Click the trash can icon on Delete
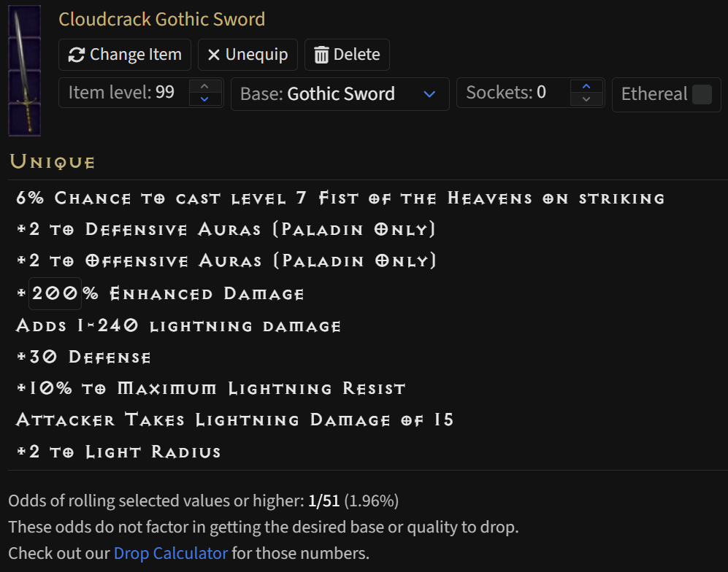This screenshot has width=728, height=572. click(x=321, y=54)
